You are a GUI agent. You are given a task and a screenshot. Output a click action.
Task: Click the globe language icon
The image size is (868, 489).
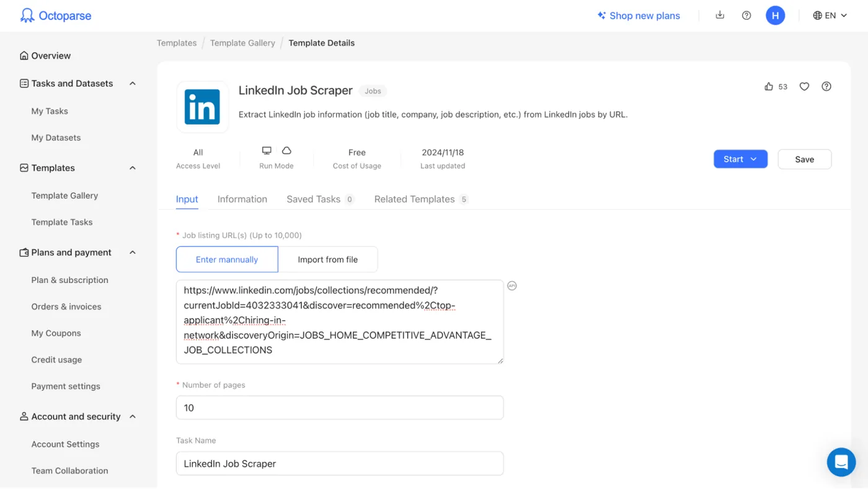coord(818,16)
